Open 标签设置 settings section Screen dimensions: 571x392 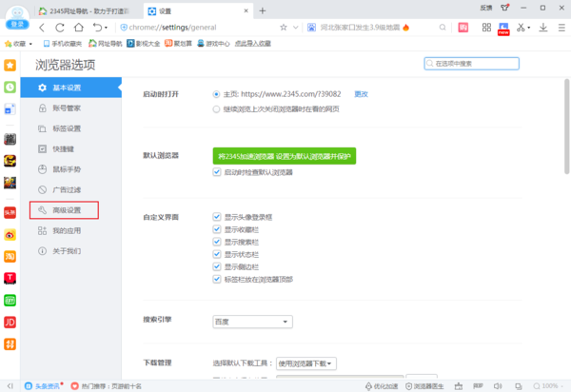click(x=70, y=128)
